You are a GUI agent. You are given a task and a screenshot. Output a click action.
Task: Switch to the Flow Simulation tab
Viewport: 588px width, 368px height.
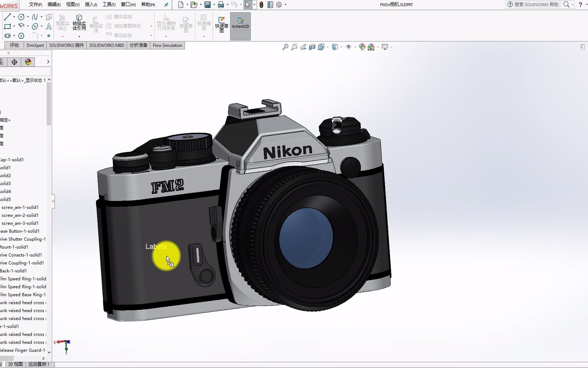pos(167,45)
